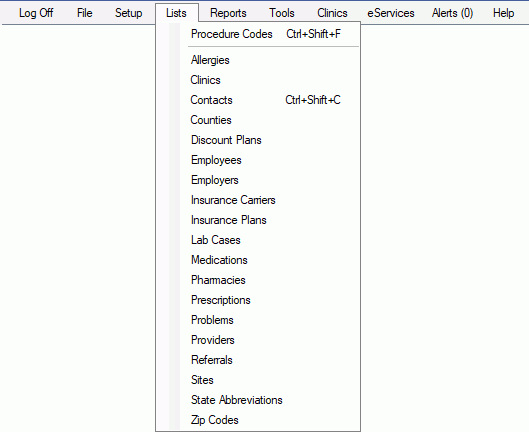Open Discount Plans list
This screenshot has width=529, height=432.
click(x=258, y=140)
